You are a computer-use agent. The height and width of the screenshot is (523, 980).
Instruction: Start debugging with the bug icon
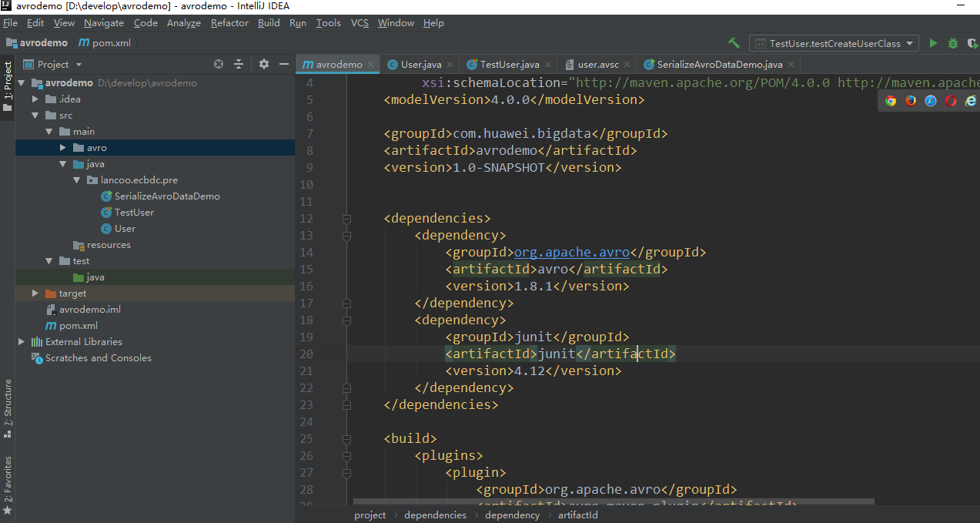pos(953,43)
